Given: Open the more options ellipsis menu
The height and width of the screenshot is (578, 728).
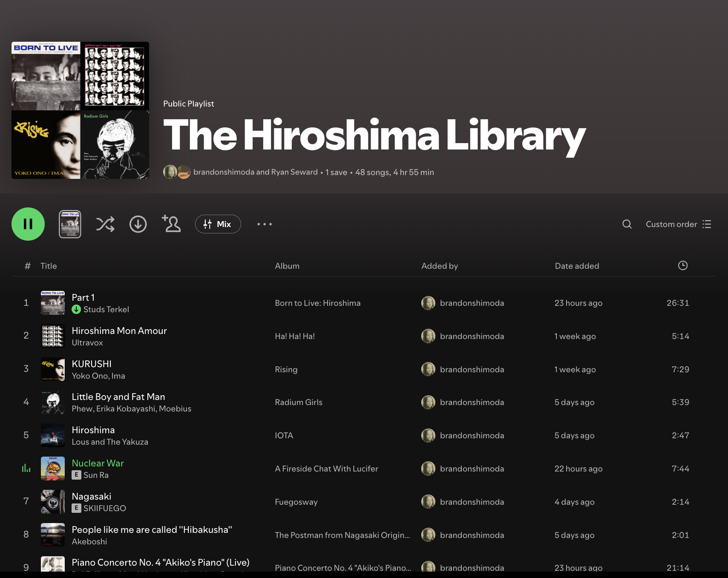Looking at the screenshot, I should 265,224.
